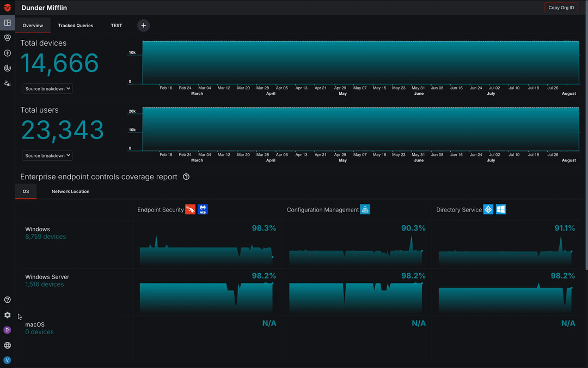Click the purple D avatar icon
588x368 pixels.
(7, 330)
